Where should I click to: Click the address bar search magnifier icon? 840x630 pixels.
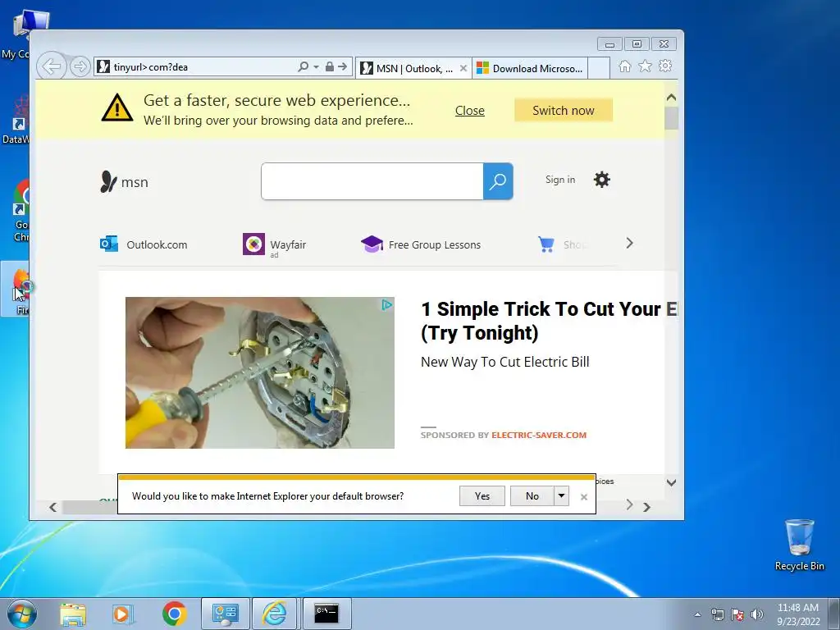[x=303, y=67]
